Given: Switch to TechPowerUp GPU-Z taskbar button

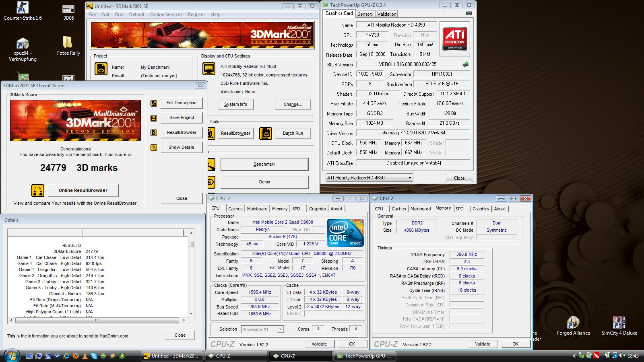Looking at the screenshot, I should pyautogui.click(x=365, y=356).
